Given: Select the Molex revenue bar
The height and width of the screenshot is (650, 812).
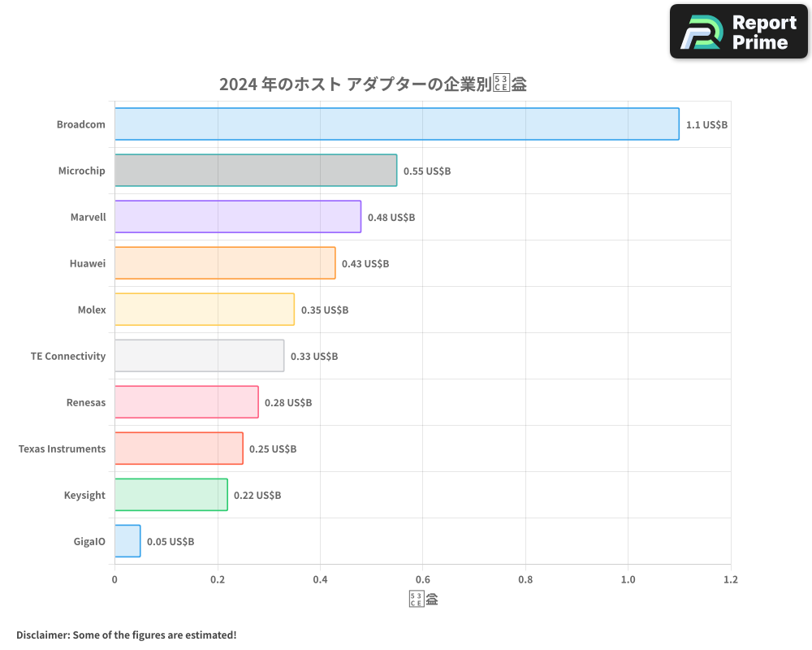Looking at the screenshot, I should click(x=203, y=310).
